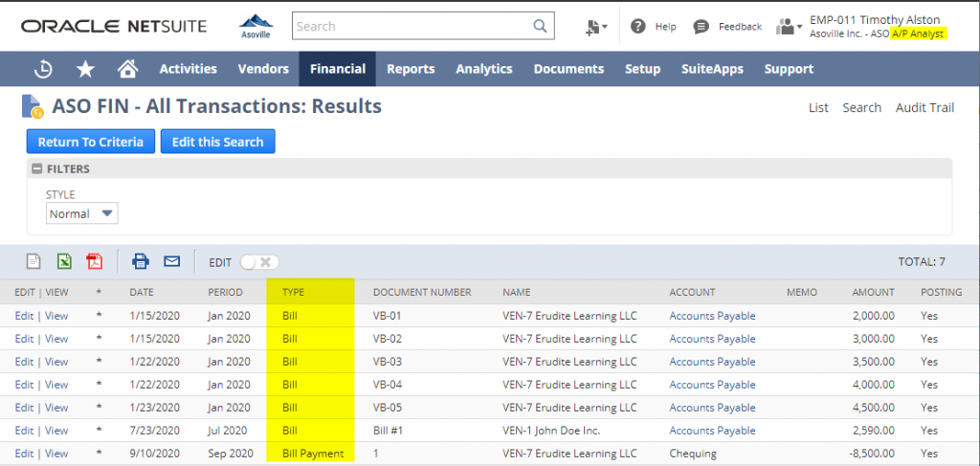This screenshot has height=466, width=980.
Task: Click the saved search page title icon
Action: pyautogui.click(x=32, y=107)
